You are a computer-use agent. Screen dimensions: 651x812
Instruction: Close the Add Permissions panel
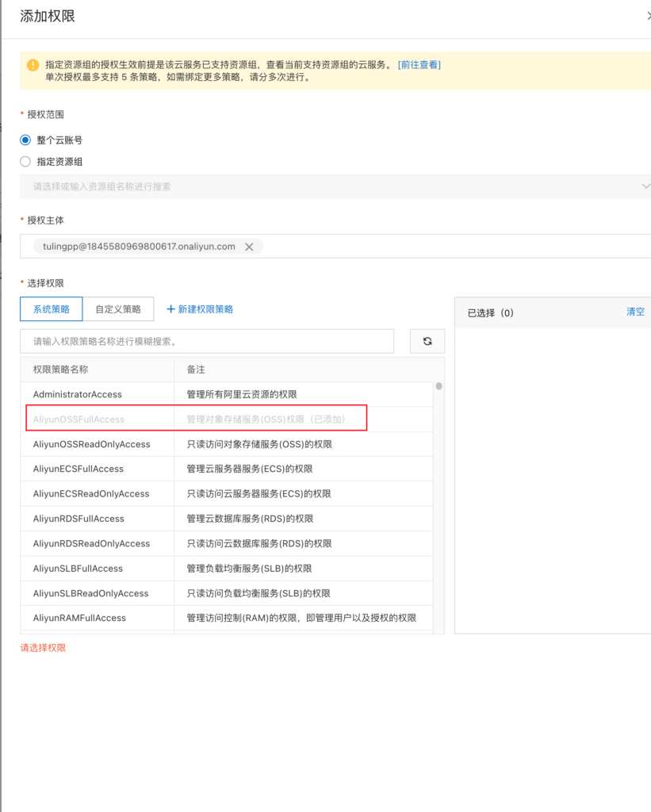648,16
